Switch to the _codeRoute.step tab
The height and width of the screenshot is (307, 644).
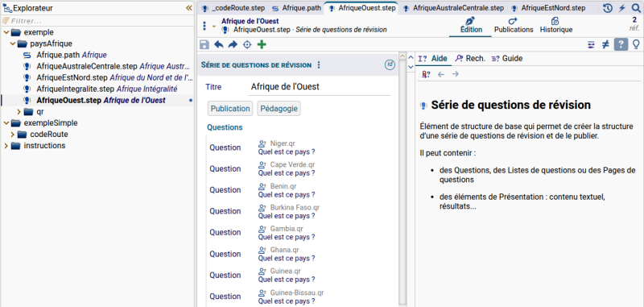[233, 8]
